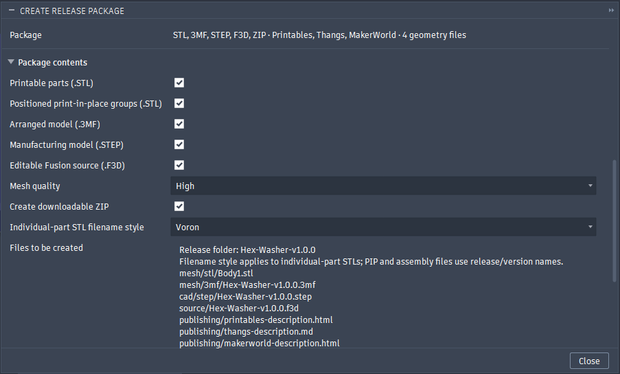Click the double-arrow expand icon in title bar
Screen dimensions: 620x374
[x=611, y=11]
